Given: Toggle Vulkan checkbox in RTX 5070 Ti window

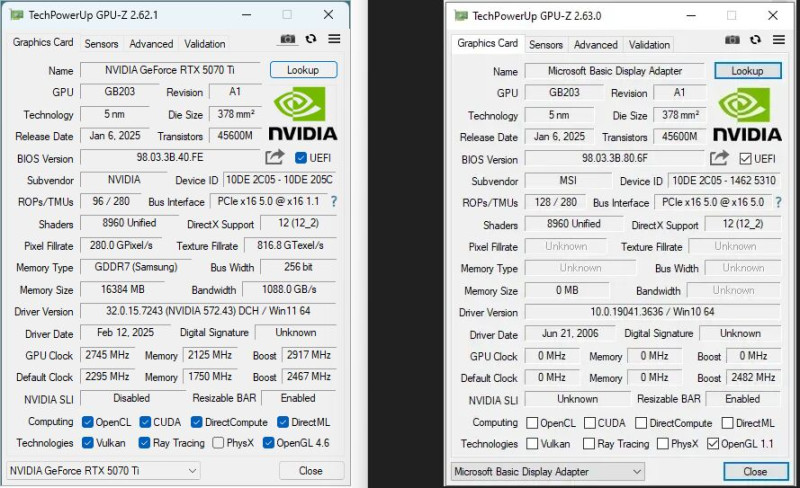Looking at the screenshot, I should click(88, 443).
